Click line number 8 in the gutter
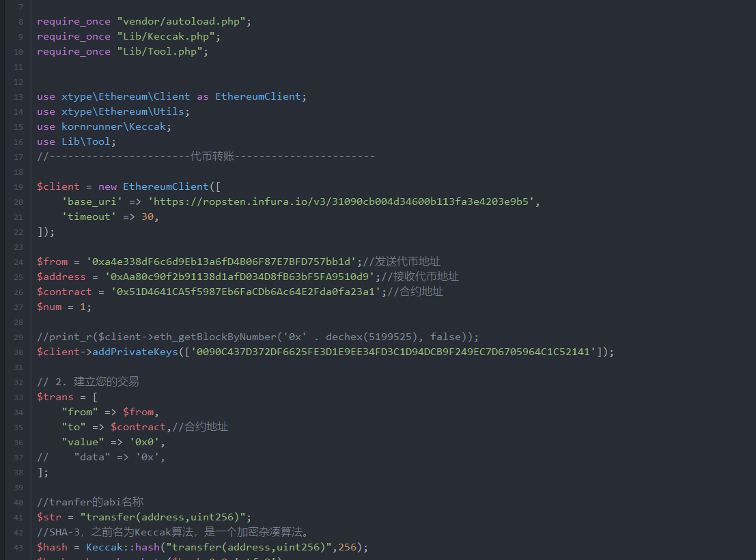Viewport: 756px width, 560px height. tap(20, 22)
